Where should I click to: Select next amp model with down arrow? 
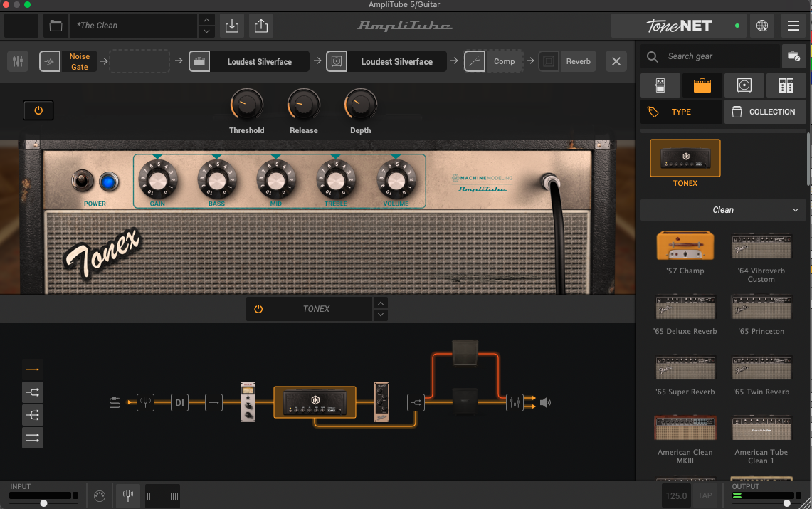pyautogui.click(x=381, y=315)
